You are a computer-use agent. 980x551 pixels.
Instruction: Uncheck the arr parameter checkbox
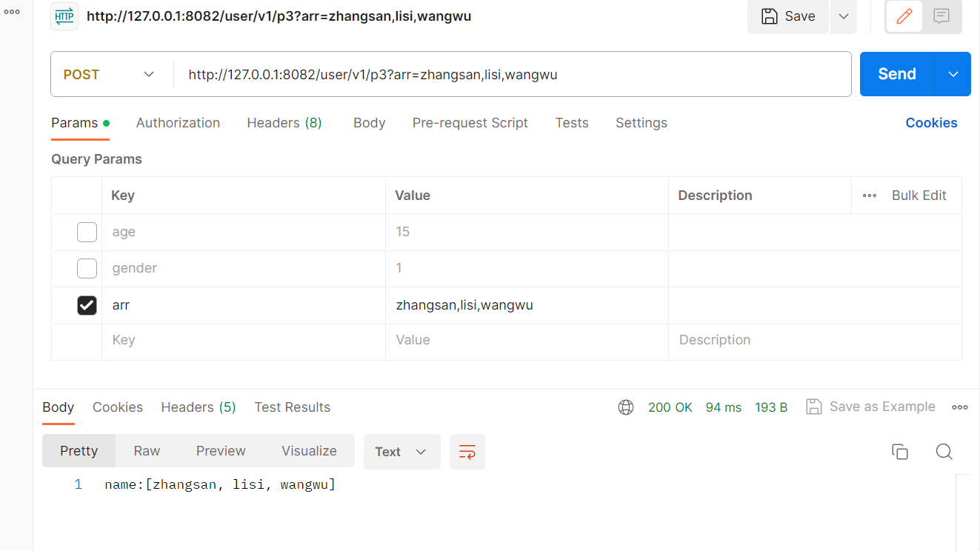87,305
